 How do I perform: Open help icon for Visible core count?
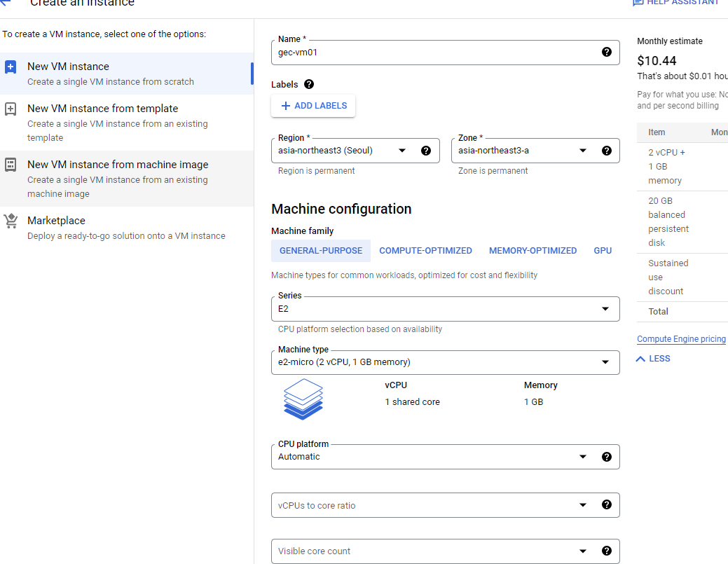tap(606, 551)
